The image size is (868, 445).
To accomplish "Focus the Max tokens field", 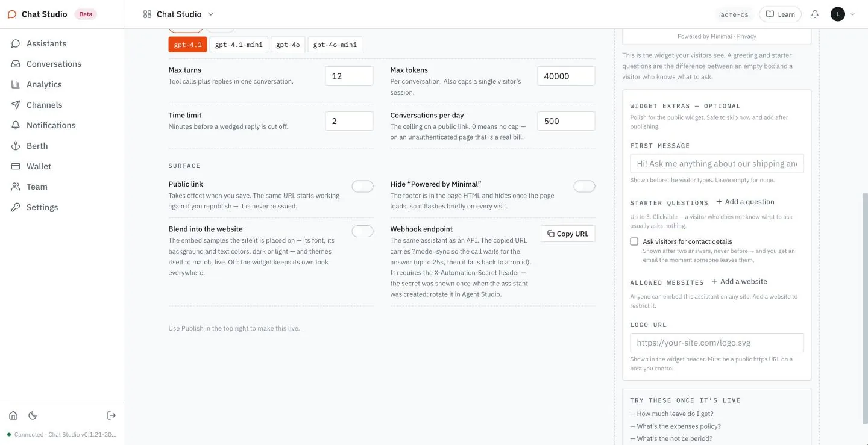I will pos(566,76).
